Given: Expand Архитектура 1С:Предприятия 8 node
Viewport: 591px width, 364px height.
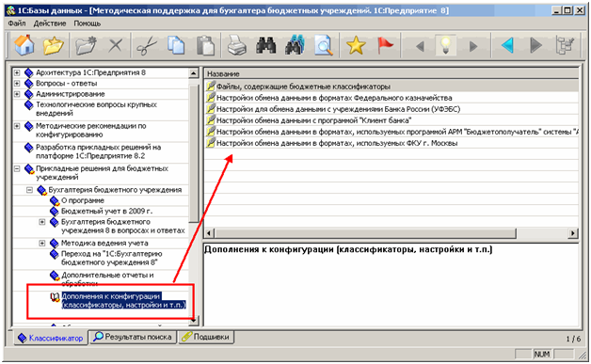Looking at the screenshot, I should click(x=17, y=72).
